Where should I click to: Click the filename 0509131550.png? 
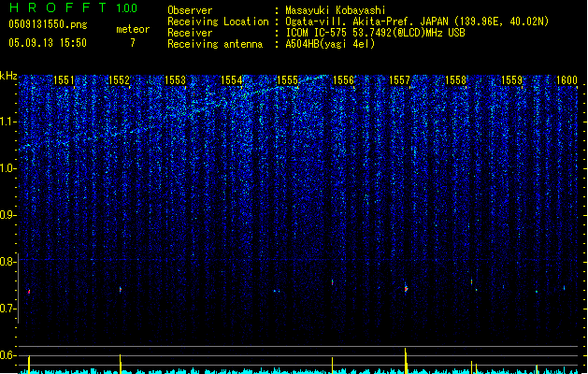[x=48, y=24]
